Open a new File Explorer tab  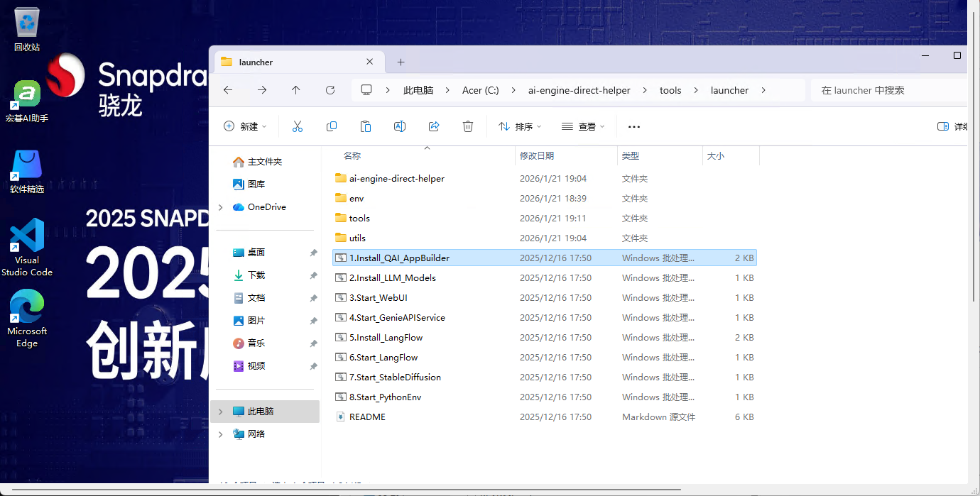(401, 62)
